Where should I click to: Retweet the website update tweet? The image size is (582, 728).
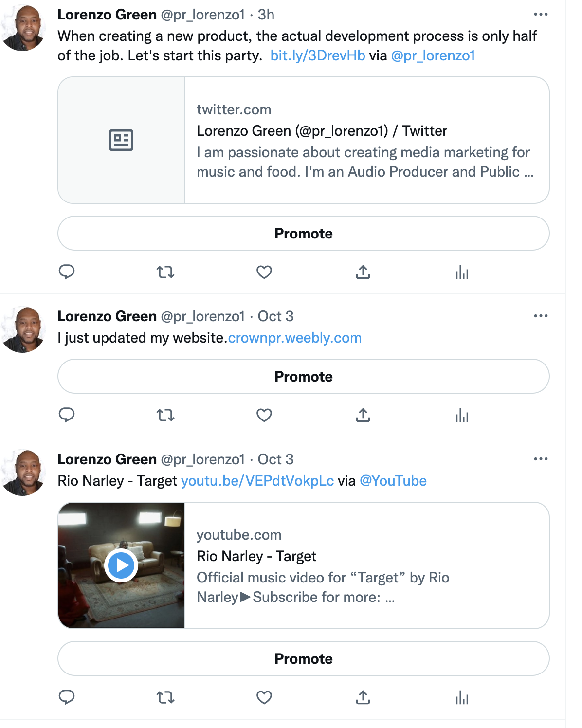[165, 415]
